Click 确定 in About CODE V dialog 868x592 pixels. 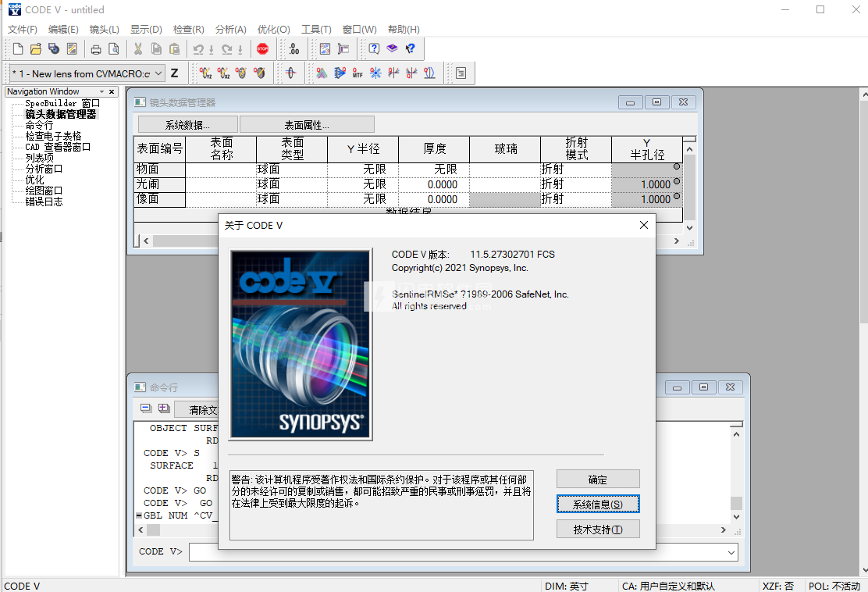[x=598, y=480]
